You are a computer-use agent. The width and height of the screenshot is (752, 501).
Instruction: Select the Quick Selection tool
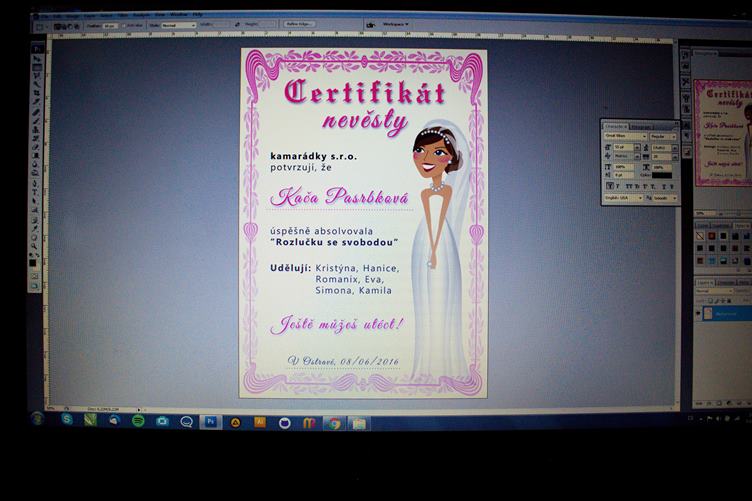[37, 85]
